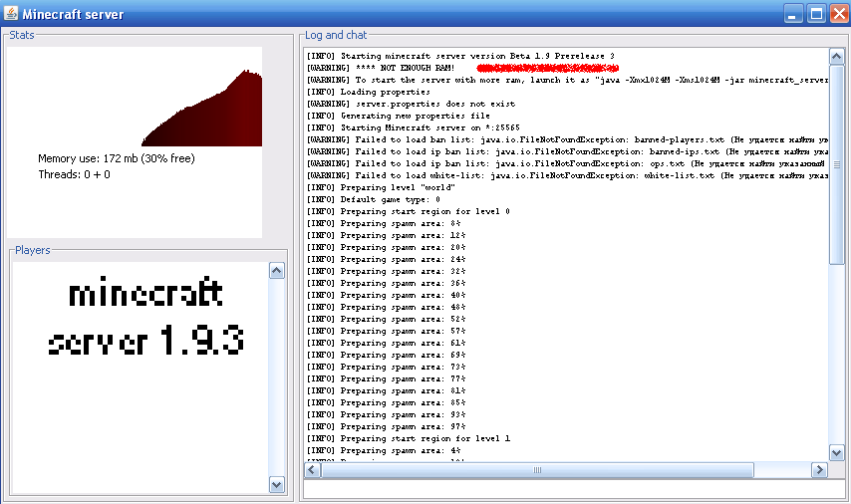851x504 pixels.
Task: Click 'Preparing level "world"' log line
Action: [x=381, y=187]
